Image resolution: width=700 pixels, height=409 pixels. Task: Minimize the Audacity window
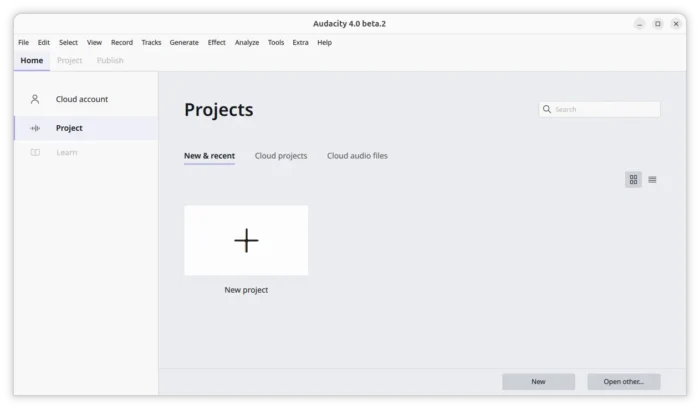click(x=639, y=24)
